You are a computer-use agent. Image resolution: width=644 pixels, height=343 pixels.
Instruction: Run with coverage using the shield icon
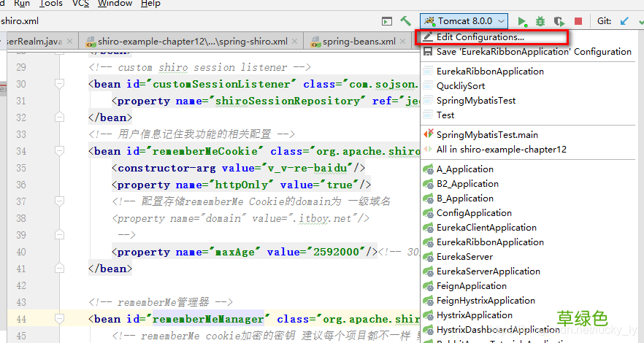(x=559, y=21)
